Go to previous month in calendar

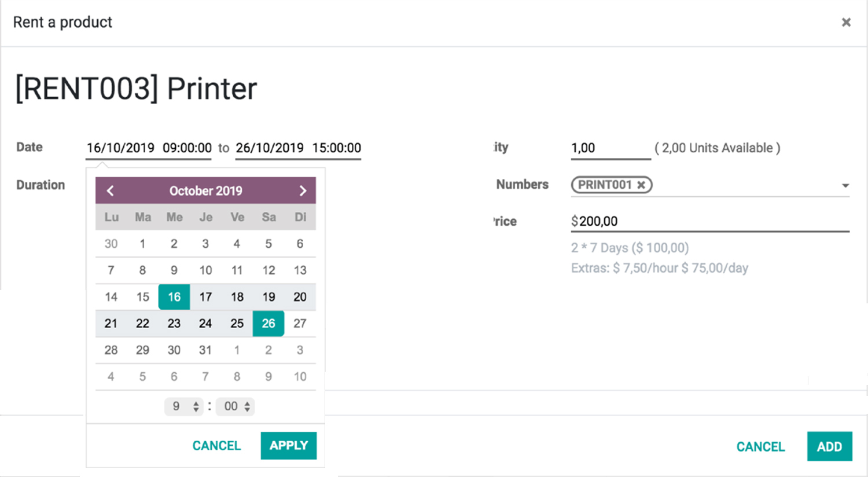[111, 190]
